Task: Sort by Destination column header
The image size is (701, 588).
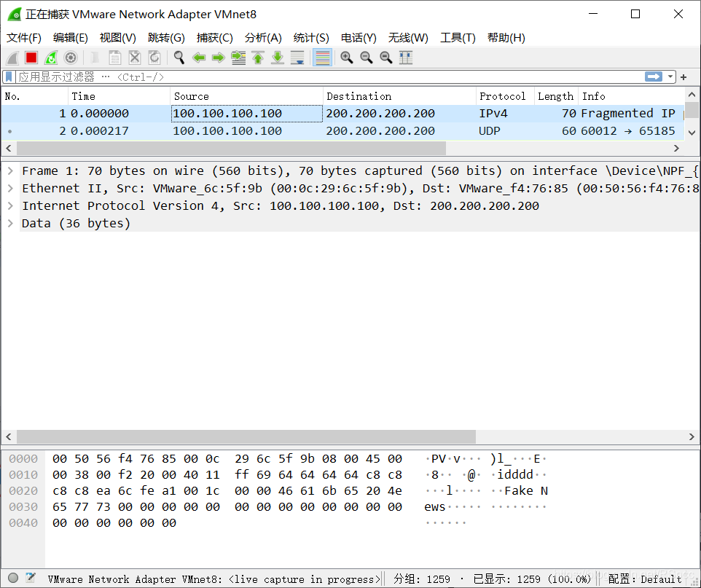Action: pos(399,96)
